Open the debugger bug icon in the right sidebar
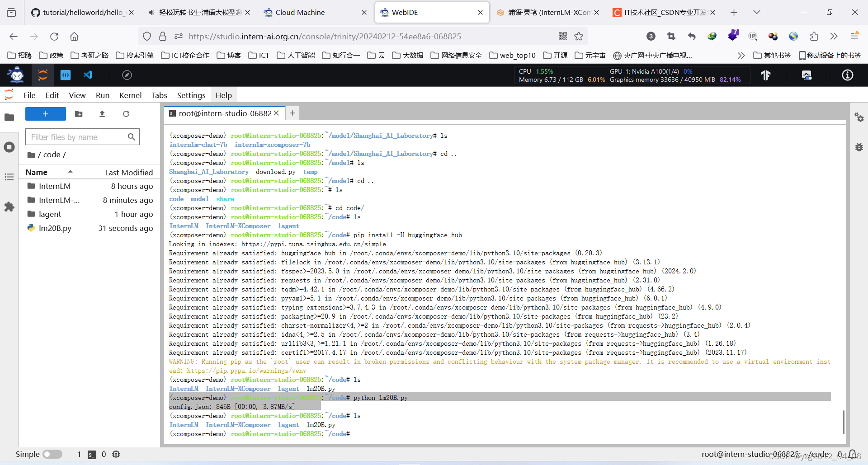Viewport: 868px width, 465px height. point(859,147)
